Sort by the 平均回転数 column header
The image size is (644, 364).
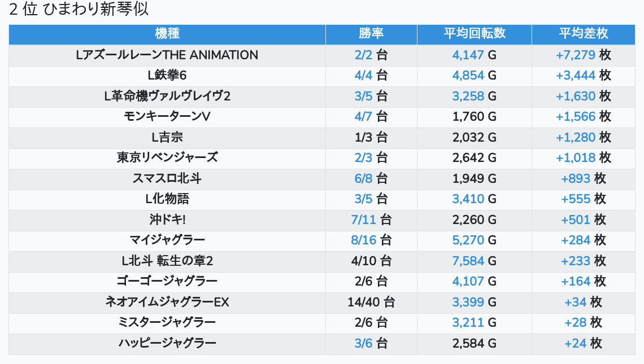(474, 34)
